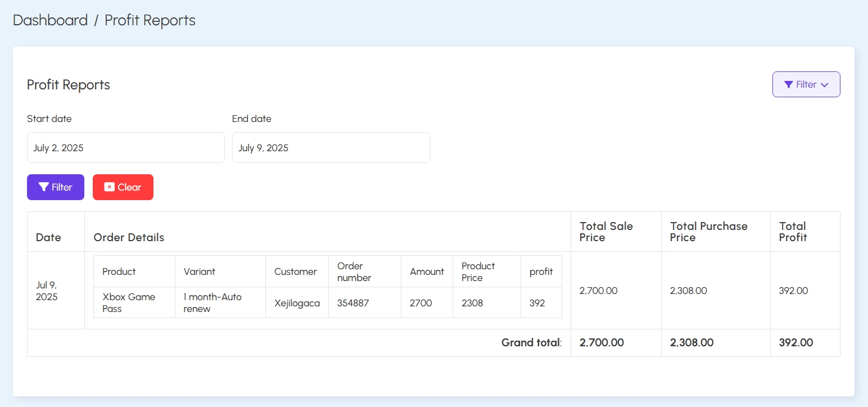Viewport: 868px width, 407px height.
Task: Click the Grand total label
Action: (531, 342)
